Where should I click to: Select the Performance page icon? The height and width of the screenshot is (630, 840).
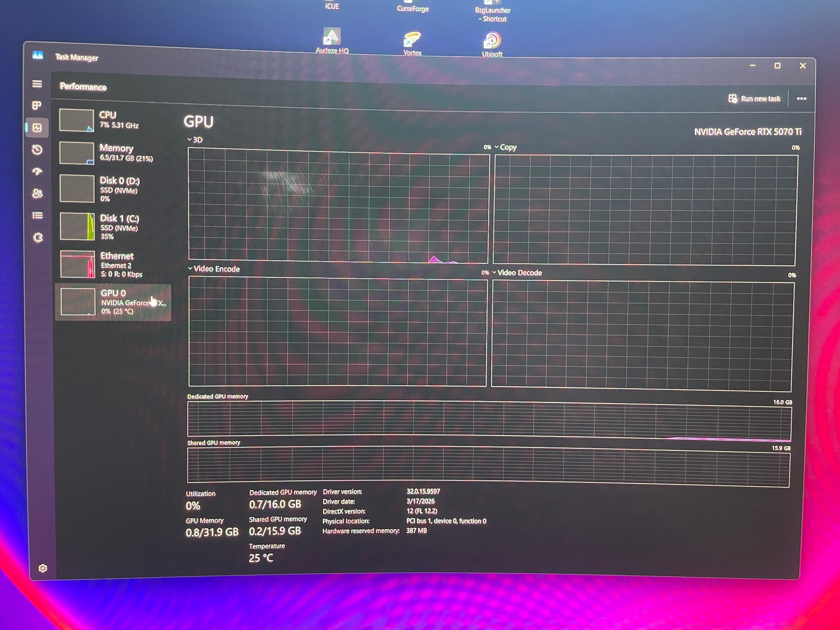37,128
